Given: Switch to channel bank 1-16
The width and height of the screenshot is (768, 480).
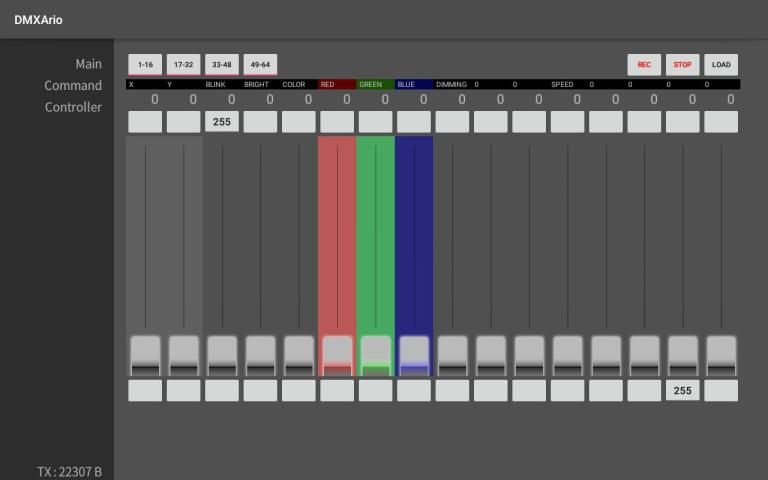Looking at the screenshot, I should click(145, 65).
